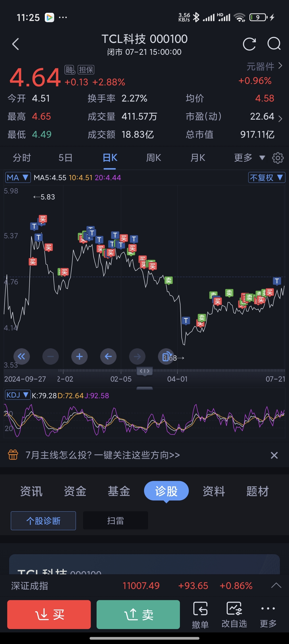Expand the MA indicator dropdown
This screenshot has height=644, width=289.
tap(18, 178)
